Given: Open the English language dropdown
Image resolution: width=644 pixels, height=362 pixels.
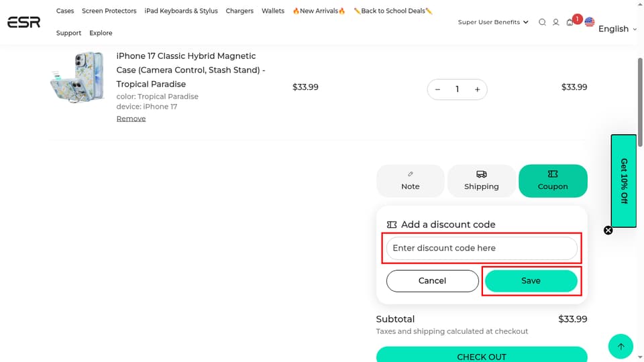Looking at the screenshot, I should pyautogui.click(x=617, y=29).
